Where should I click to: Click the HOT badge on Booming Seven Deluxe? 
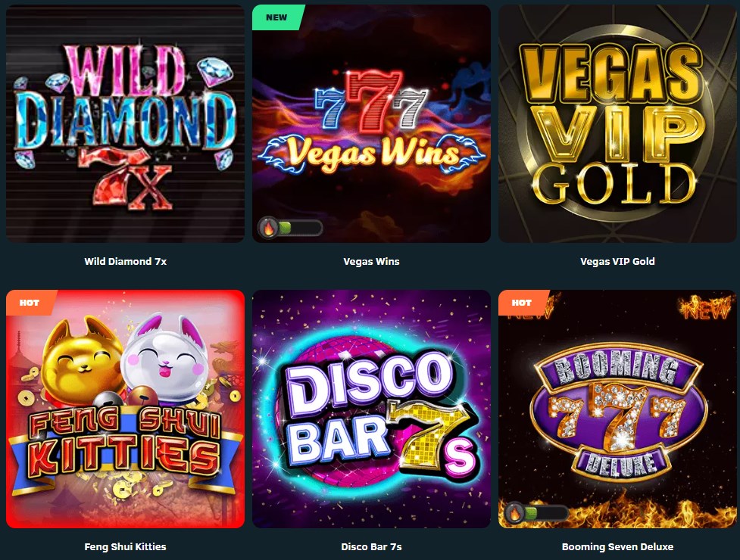(x=522, y=303)
